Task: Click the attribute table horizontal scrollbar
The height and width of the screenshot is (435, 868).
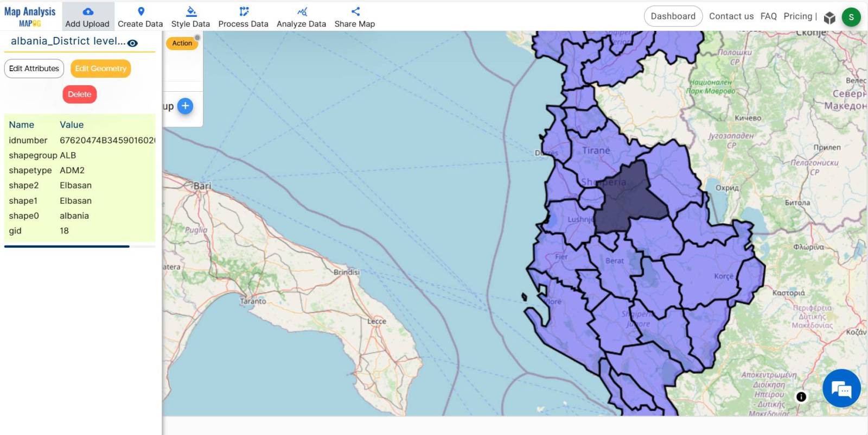Action: click(67, 247)
